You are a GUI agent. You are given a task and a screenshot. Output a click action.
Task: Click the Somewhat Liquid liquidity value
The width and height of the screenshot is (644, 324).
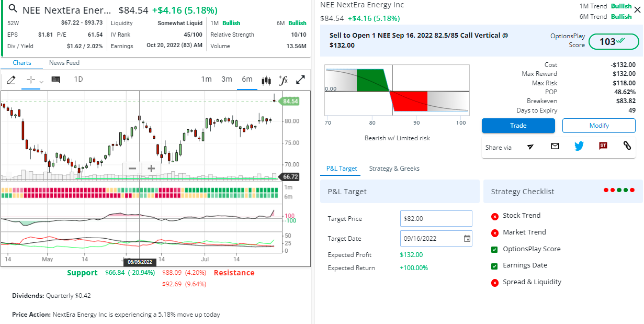pyautogui.click(x=180, y=23)
